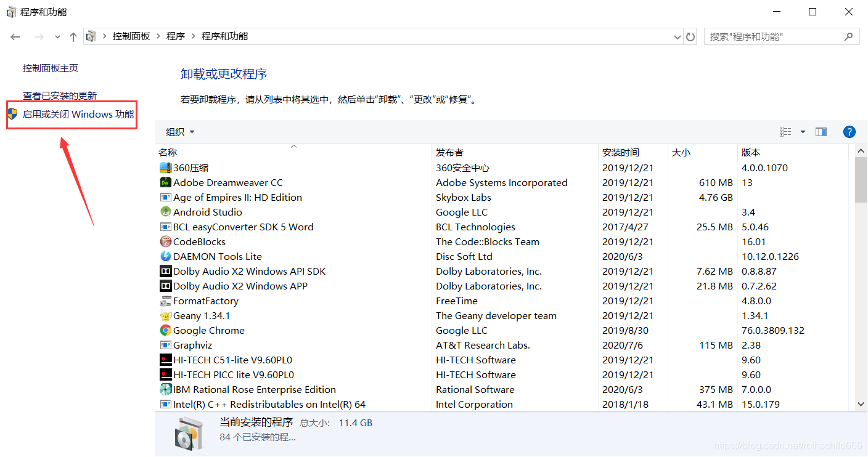The image size is (868, 457).
Task: Go up one level with up arrow
Action: pyautogui.click(x=73, y=37)
